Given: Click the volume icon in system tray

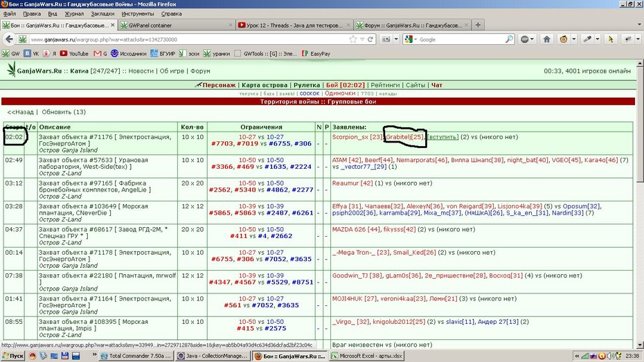Looking at the screenshot, I should (610, 356).
